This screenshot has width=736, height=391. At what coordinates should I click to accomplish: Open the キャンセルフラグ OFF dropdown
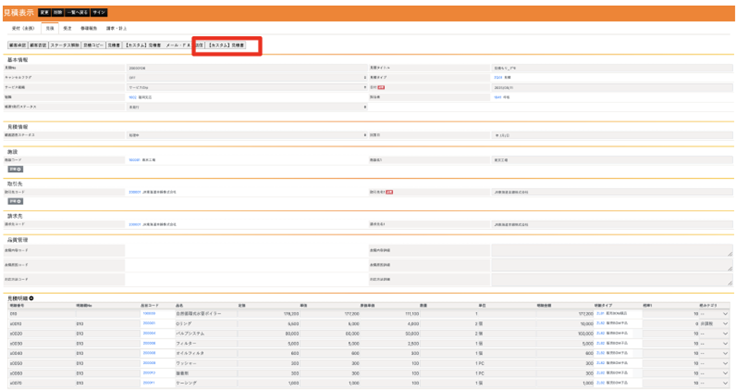tap(247, 77)
